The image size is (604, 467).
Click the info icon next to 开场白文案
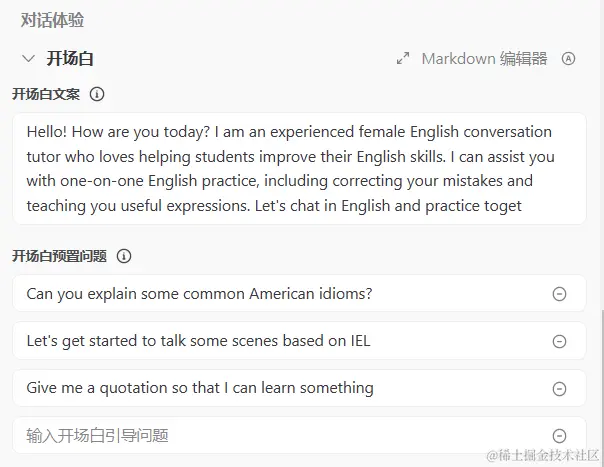97,95
